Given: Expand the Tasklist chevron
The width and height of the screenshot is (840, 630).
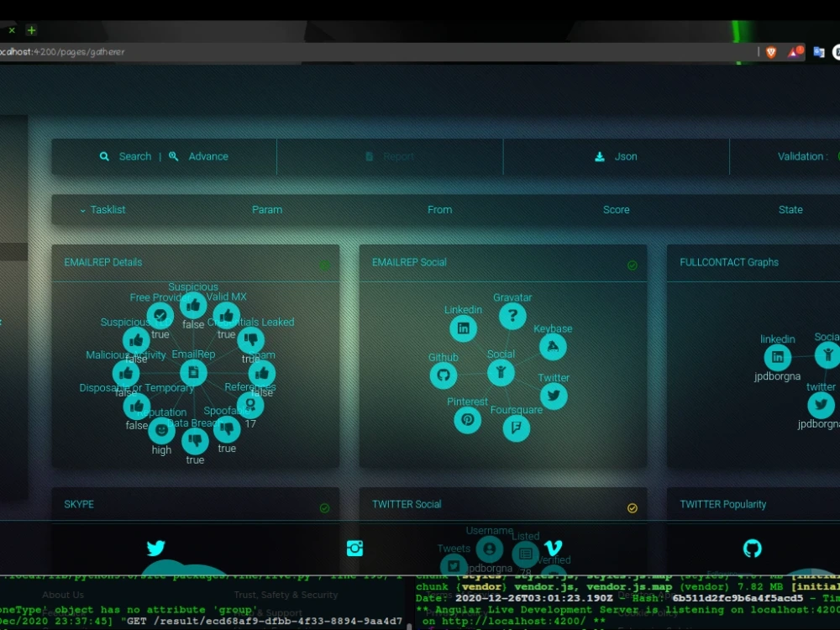Looking at the screenshot, I should tap(82, 211).
